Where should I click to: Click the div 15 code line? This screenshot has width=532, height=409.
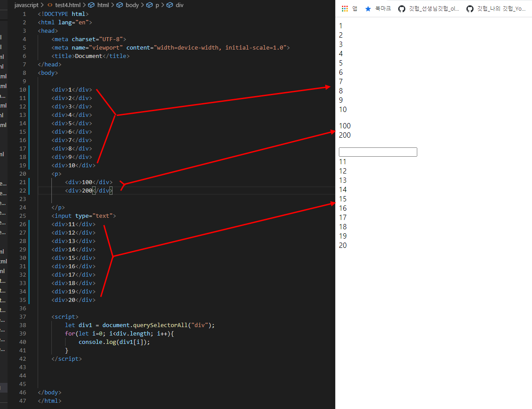pyautogui.click(x=74, y=258)
